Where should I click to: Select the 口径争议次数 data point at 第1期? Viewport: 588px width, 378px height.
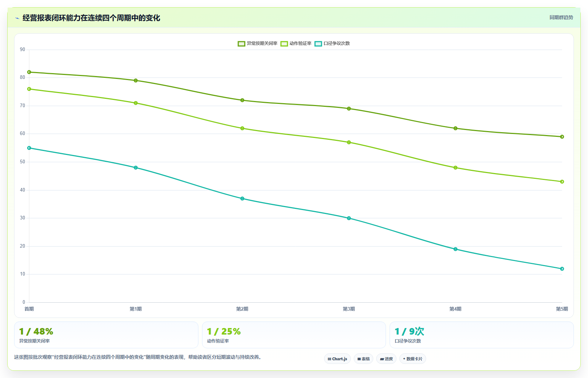136,168
